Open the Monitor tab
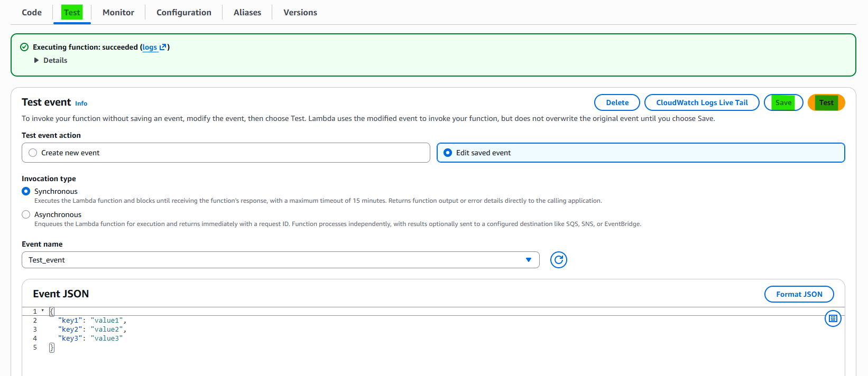Screen dimensions: 868x376 pyautogui.click(x=118, y=12)
